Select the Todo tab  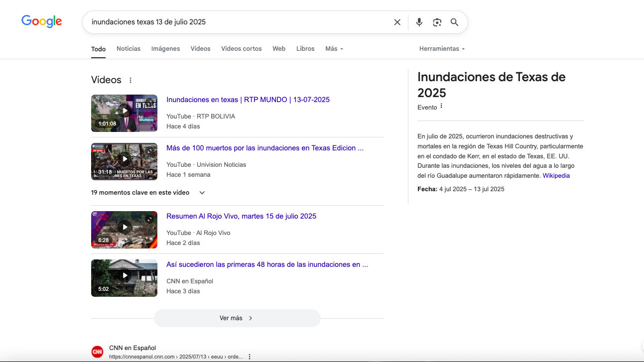[98, 49]
